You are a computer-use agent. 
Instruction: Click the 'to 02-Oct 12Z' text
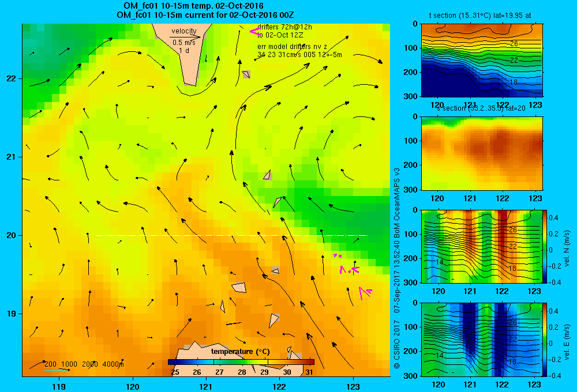(280, 35)
